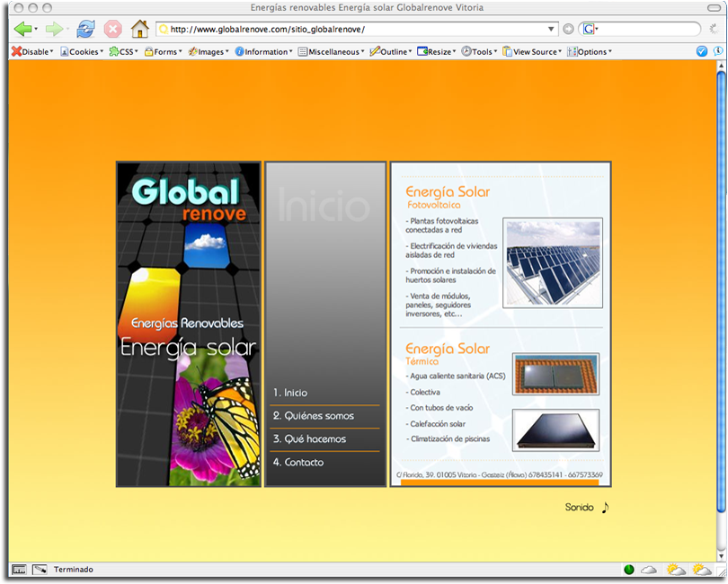Open the View Source toolbar menu
728x584 pixels.
click(x=532, y=51)
